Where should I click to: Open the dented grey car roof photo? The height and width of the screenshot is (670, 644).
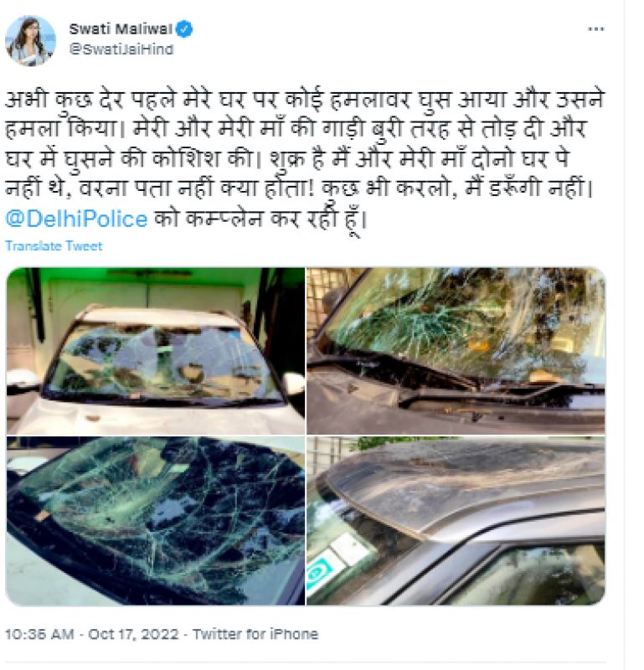coord(456,521)
